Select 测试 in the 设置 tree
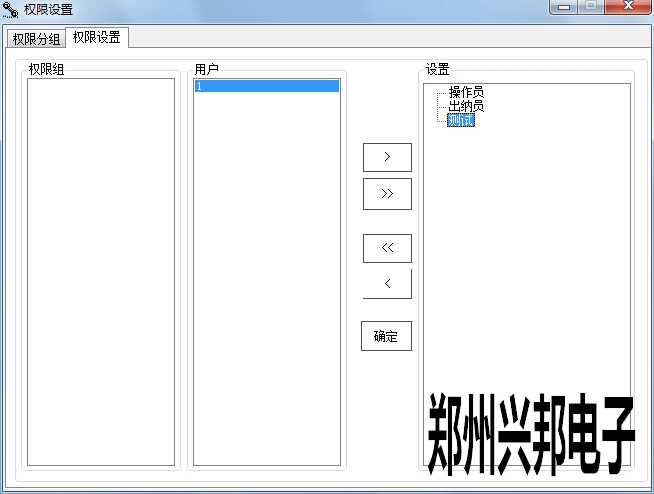The image size is (654, 494). pos(461,121)
